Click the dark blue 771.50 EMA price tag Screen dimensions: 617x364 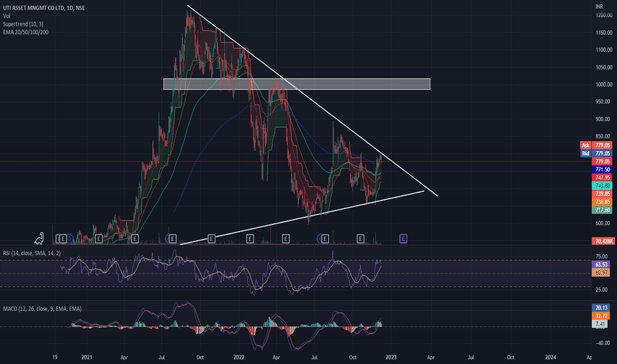[602, 169]
